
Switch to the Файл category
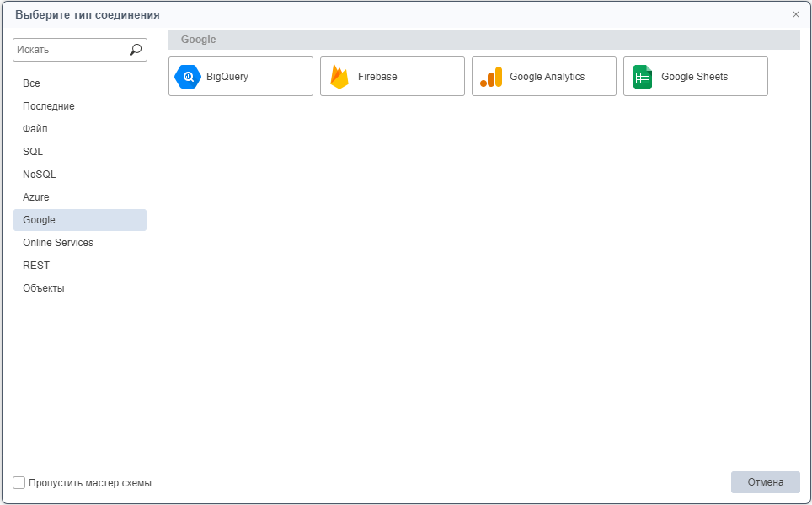tap(35, 129)
